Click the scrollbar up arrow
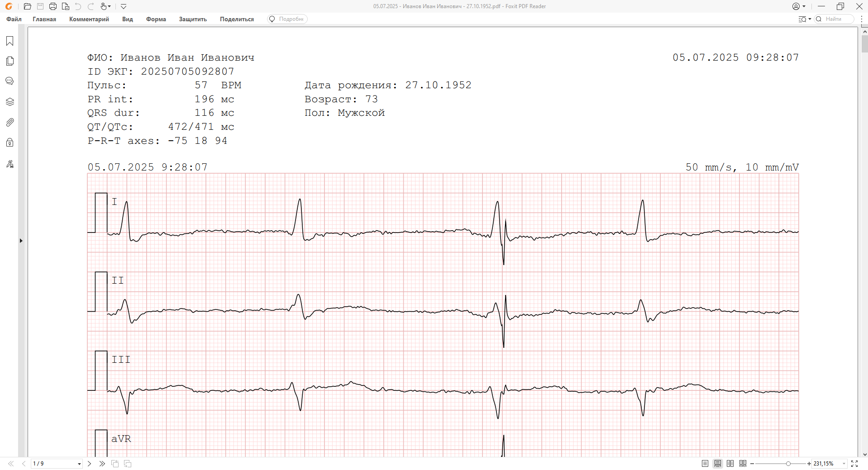Screen dimensions: 868x470 click(x=864, y=31)
